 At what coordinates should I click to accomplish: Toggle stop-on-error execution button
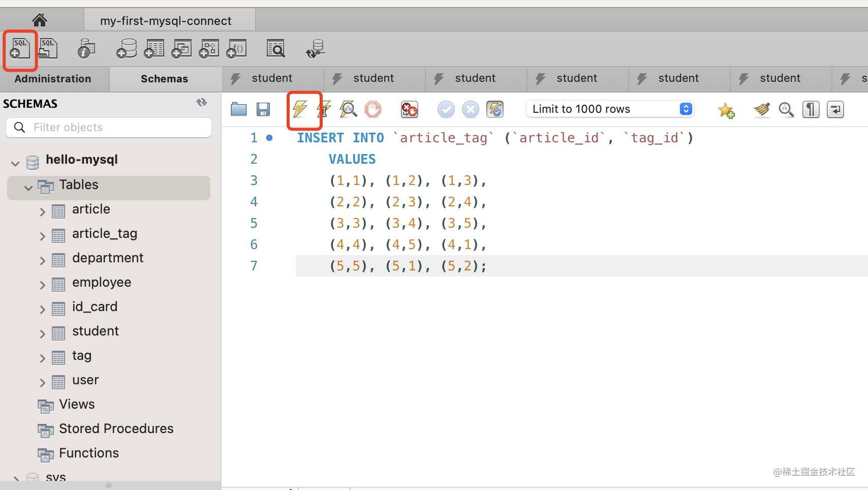409,109
